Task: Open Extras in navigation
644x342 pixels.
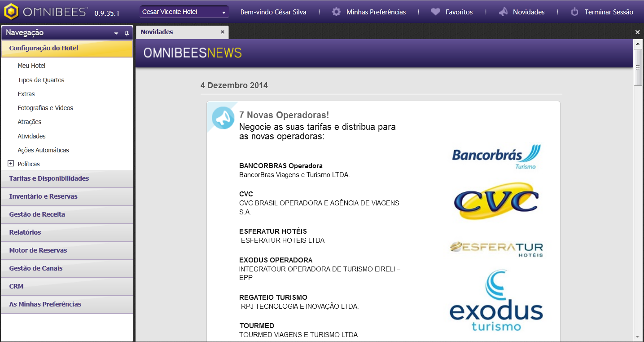Action: point(26,94)
